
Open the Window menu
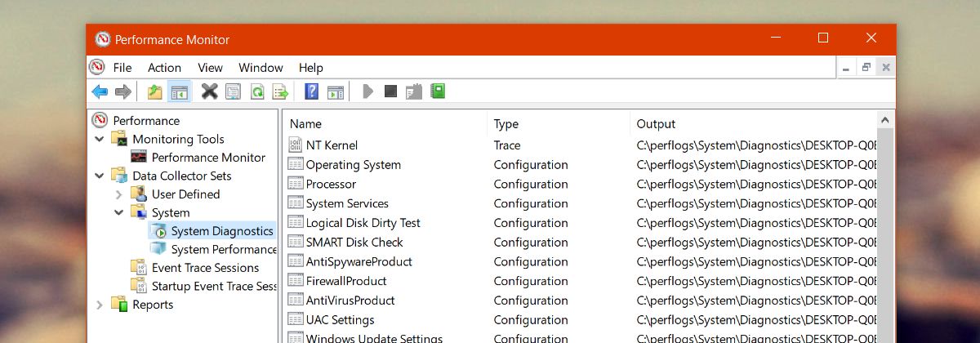pos(261,68)
